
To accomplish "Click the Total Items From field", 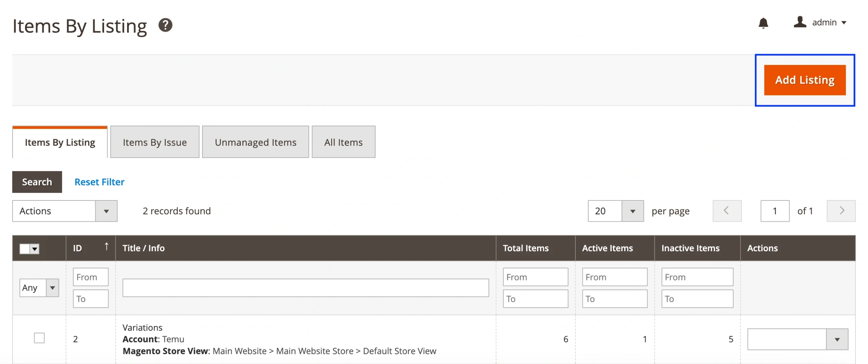I will [535, 277].
